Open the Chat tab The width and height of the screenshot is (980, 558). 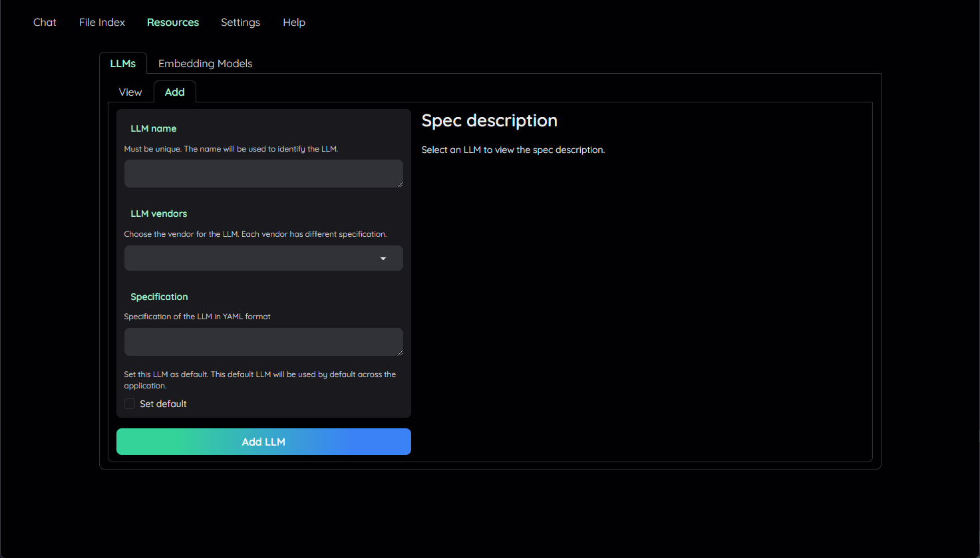(x=45, y=23)
